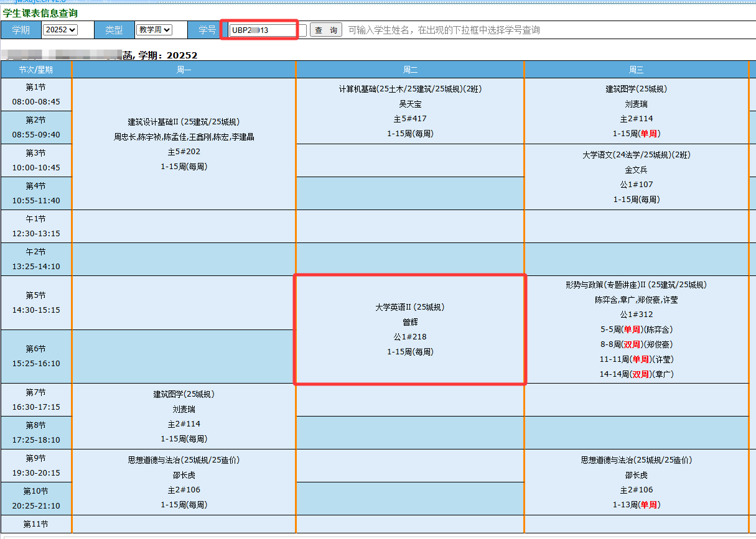
Task: Select the 大学英语II course cell
Action: [x=410, y=329]
